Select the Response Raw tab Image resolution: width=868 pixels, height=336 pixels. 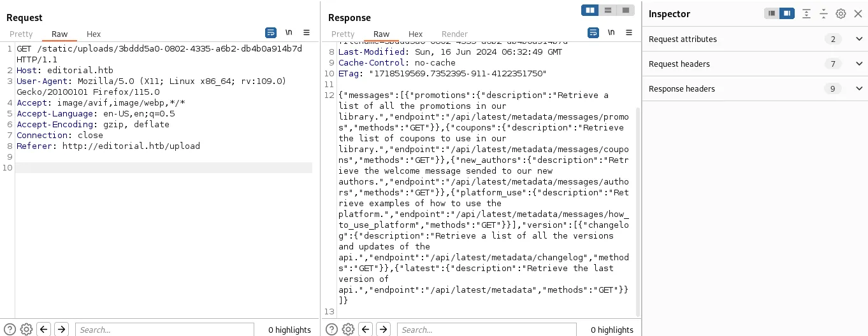pyautogui.click(x=382, y=34)
